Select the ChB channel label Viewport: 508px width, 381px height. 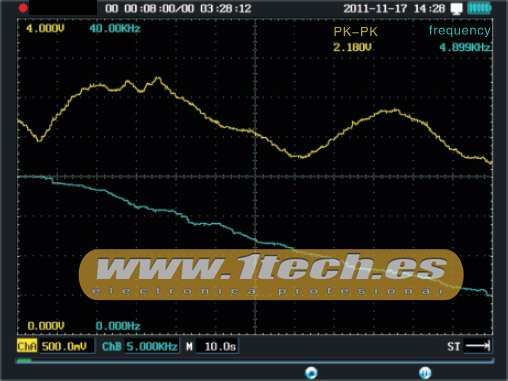click(x=111, y=347)
